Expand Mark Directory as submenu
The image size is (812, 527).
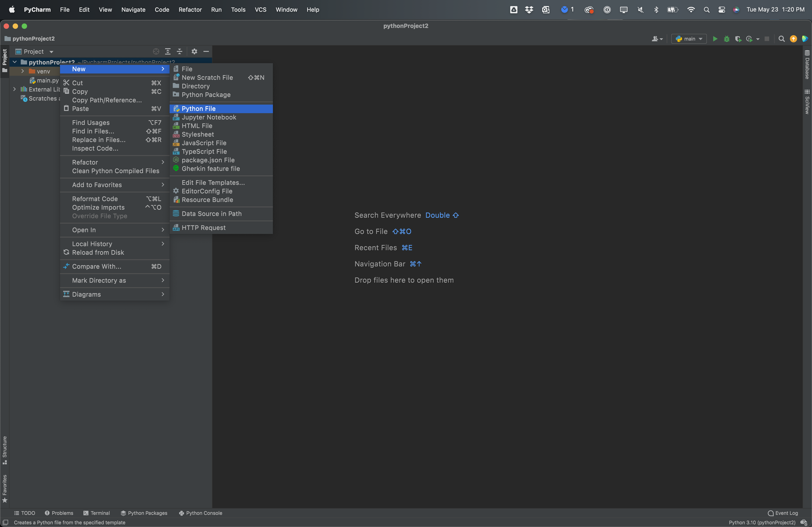tap(115, 280)
